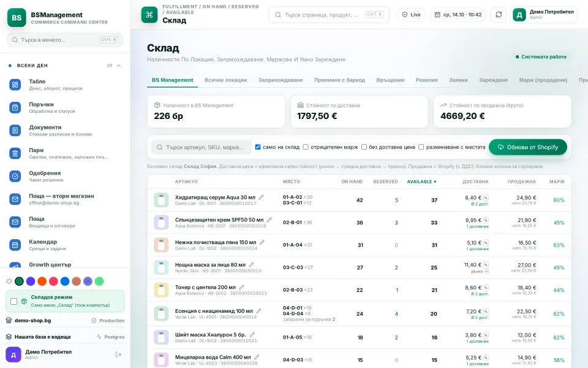This screenshot has height=368, width=588.
Task: Check the без доставна цена filter
Action: point(364,147)
